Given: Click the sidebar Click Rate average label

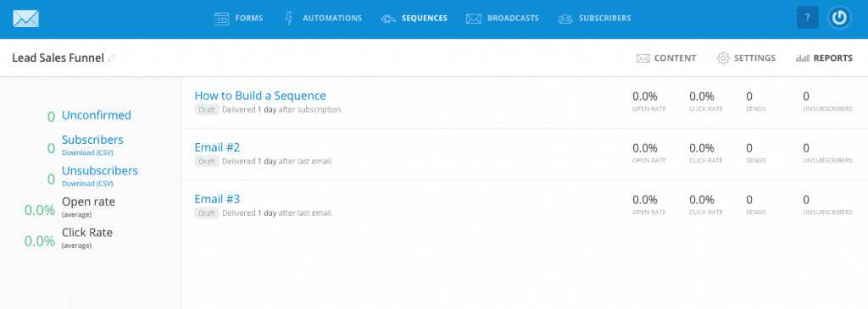Looking at the screenshot, I should 87,237.
